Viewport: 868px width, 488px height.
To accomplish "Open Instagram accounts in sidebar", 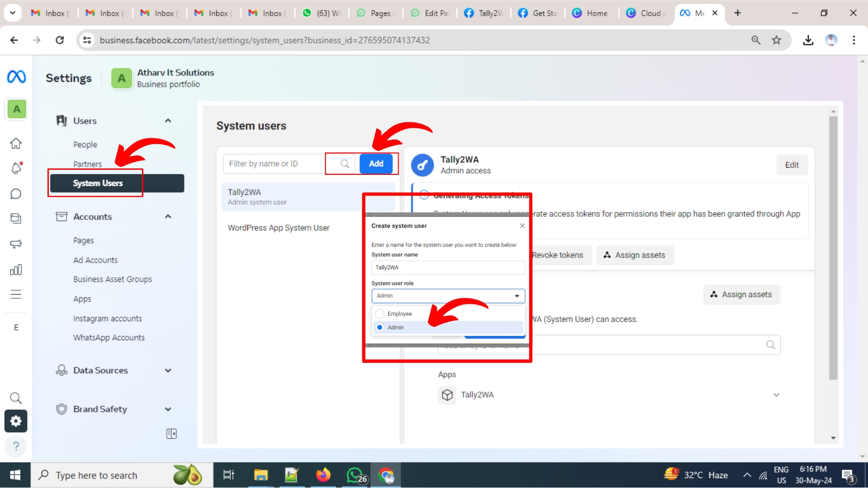I will pyautogui.click(x=108, y=319).
